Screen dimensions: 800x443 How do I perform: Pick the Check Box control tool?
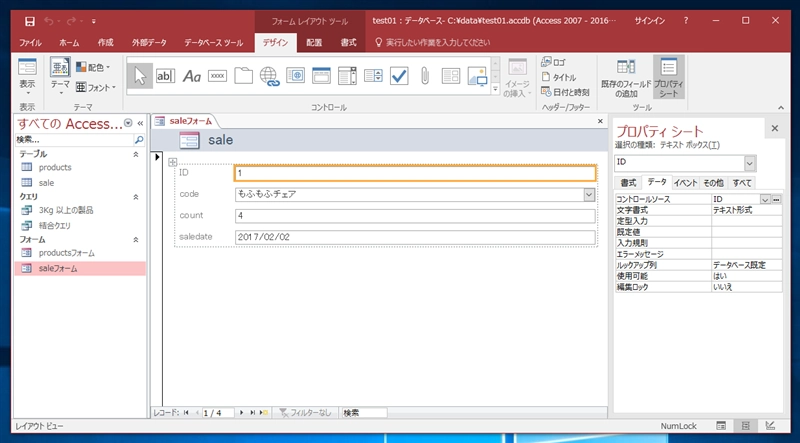click(x=399, y=76)
